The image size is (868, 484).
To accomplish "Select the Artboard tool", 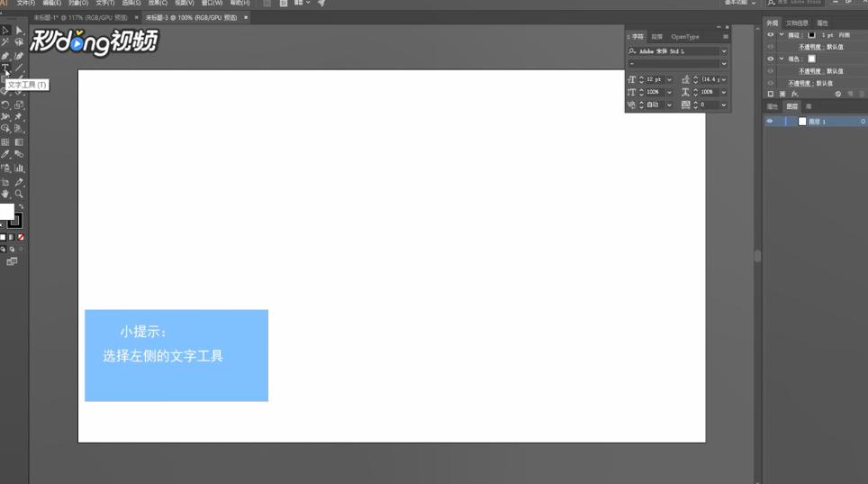I will click(5, 182).
